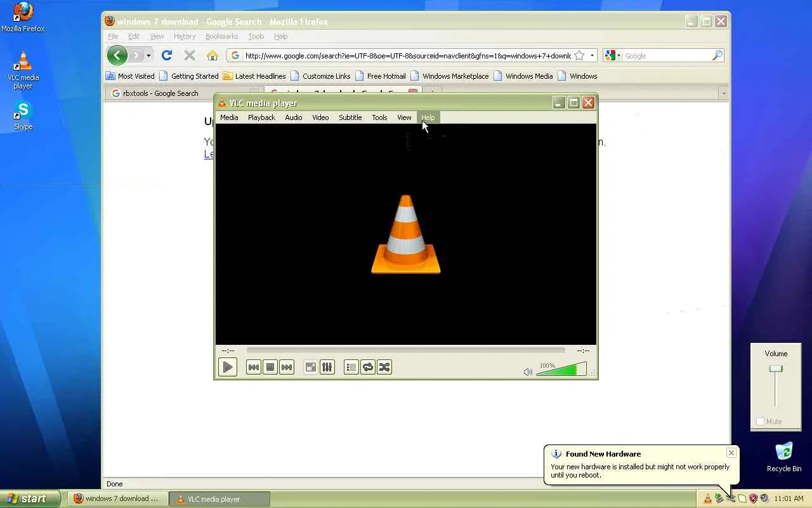Open the VLC Video menu

(x=320, y=117)
